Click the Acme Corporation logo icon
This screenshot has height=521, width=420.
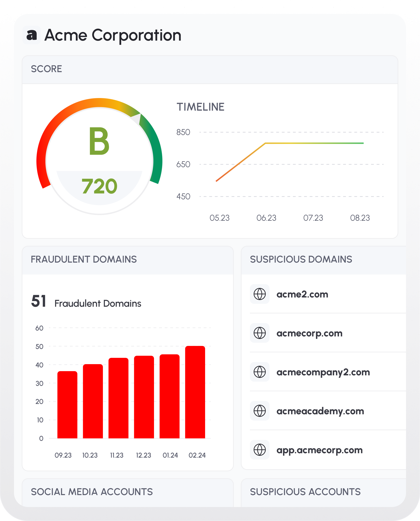coord(31,35)
